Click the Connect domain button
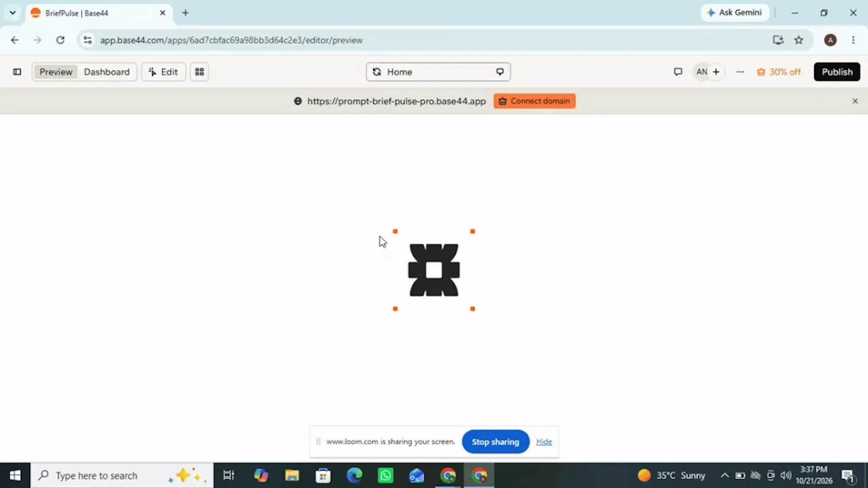 (534, 101)
